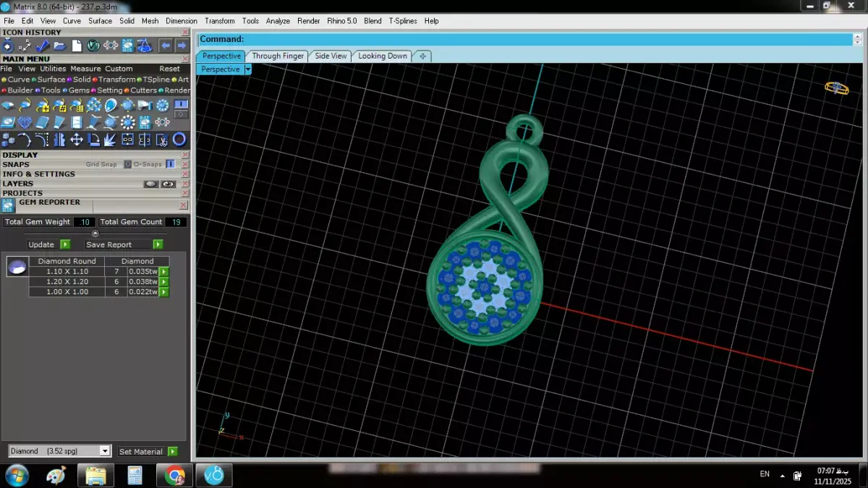The width and height of the screenshot is (868, 488).
Task: Click Reset in the Main Menu panel
Action: coord(169,69)
